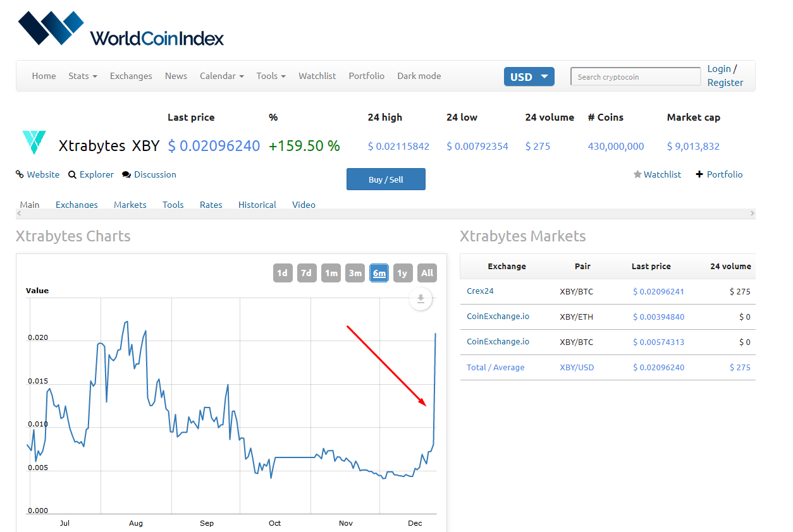Click the $ 0.00394840 price in markets table
Screen dimensions: 793x532
click(x=658, y=317)
